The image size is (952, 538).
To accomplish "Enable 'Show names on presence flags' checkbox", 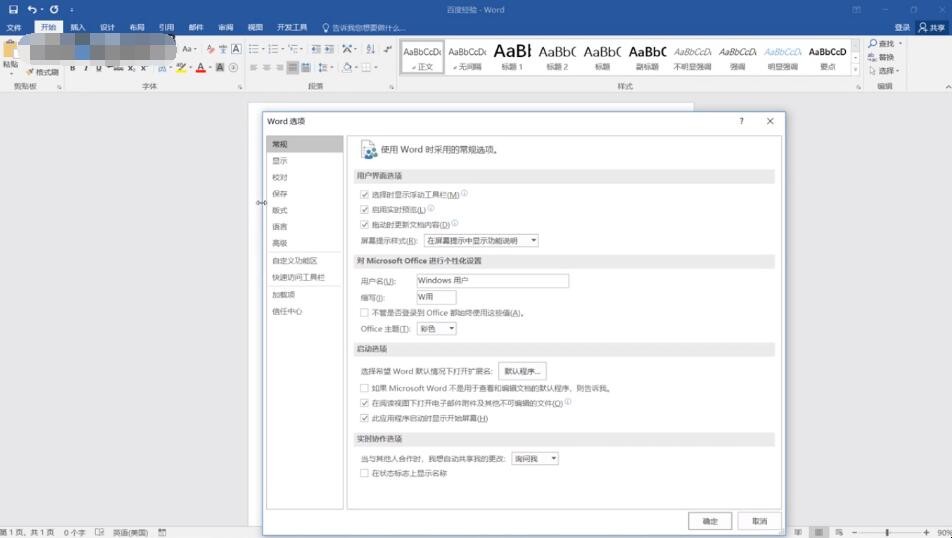I will pyautogui.click(x=364, y=473).
